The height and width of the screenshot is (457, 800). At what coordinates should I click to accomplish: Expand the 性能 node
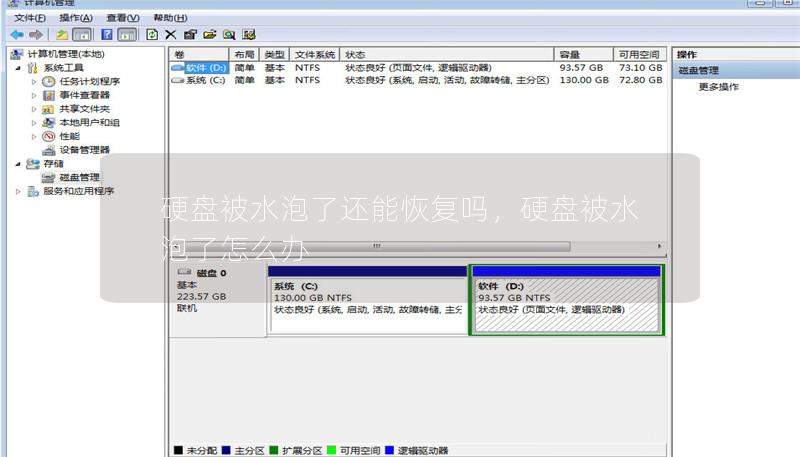(34, 137)
